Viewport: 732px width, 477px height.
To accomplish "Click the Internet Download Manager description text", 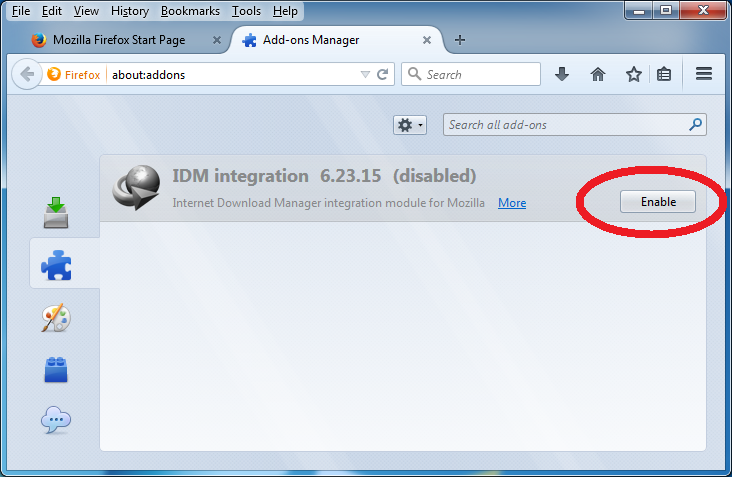I will pyautogui.click(x=329, y=203).
